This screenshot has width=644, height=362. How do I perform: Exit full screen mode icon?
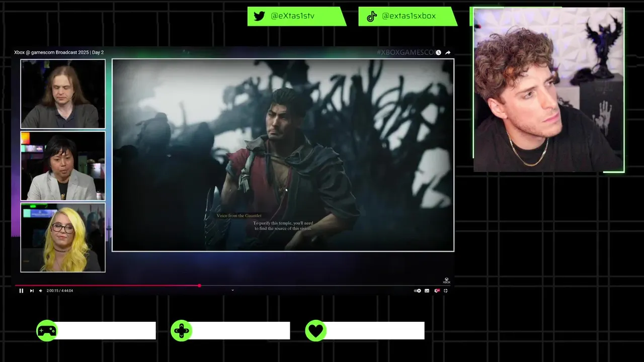tap(445, 291)
